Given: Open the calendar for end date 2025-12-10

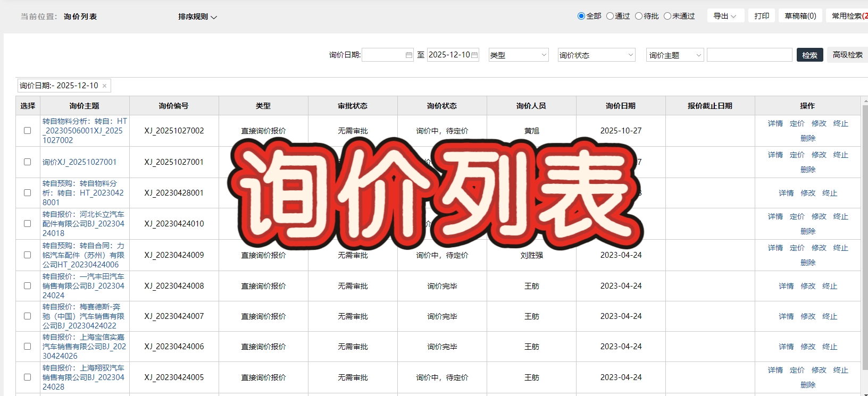Looking at the screenshot, I should (474, 55).
